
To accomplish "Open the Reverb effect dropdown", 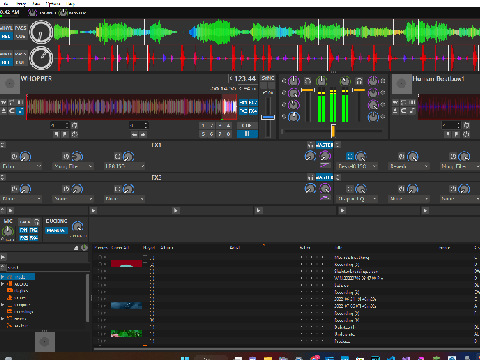I will click(x=409, y=166).
